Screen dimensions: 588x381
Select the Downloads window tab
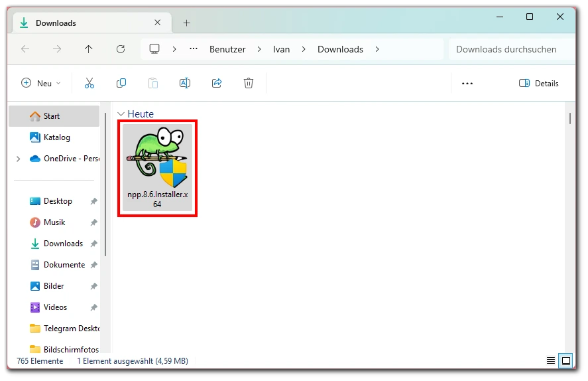click(x=92, y=23)
